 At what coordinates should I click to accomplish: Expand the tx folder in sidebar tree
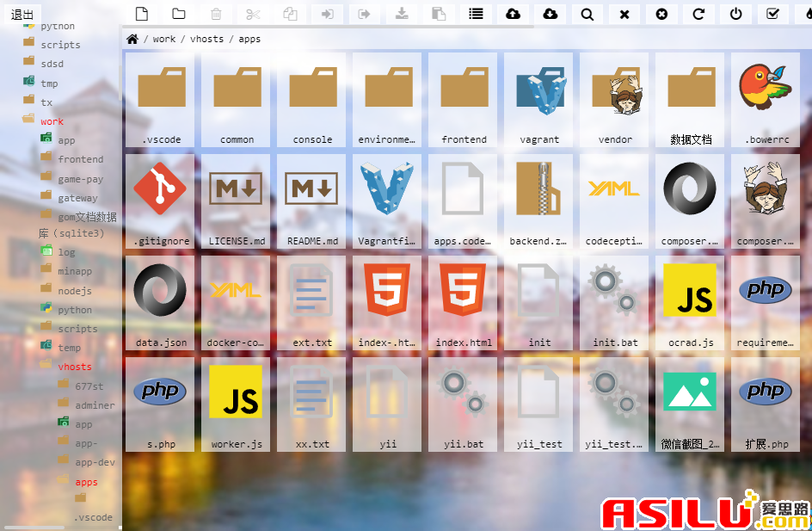[46, 102]
